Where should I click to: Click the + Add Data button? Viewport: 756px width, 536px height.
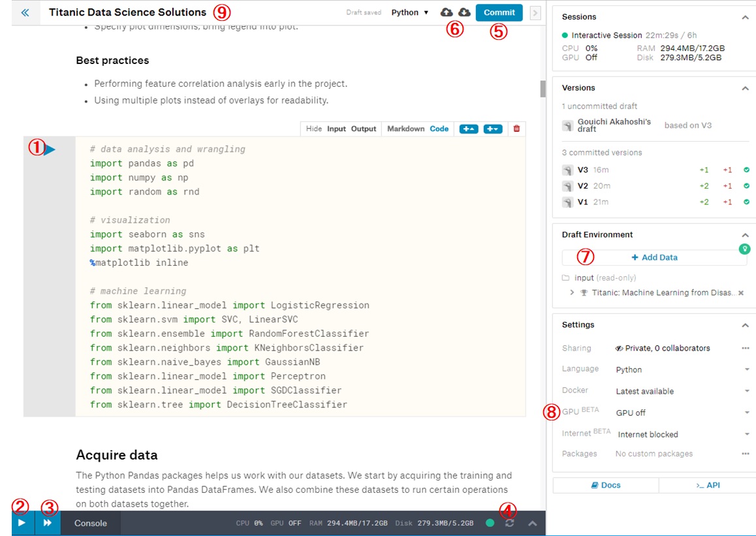654,257
